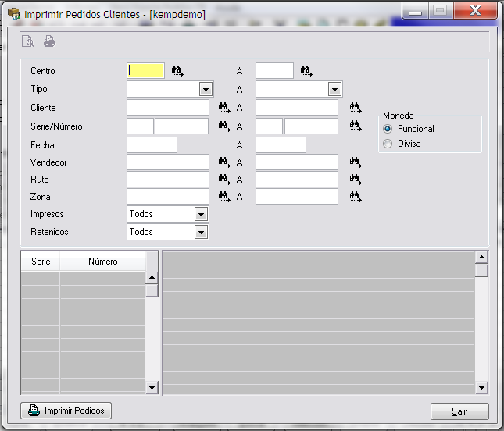This screenshot has height=431, width=504.
Task: Open the Impresos dropdown showing Todos
Action: coord(201,214)
